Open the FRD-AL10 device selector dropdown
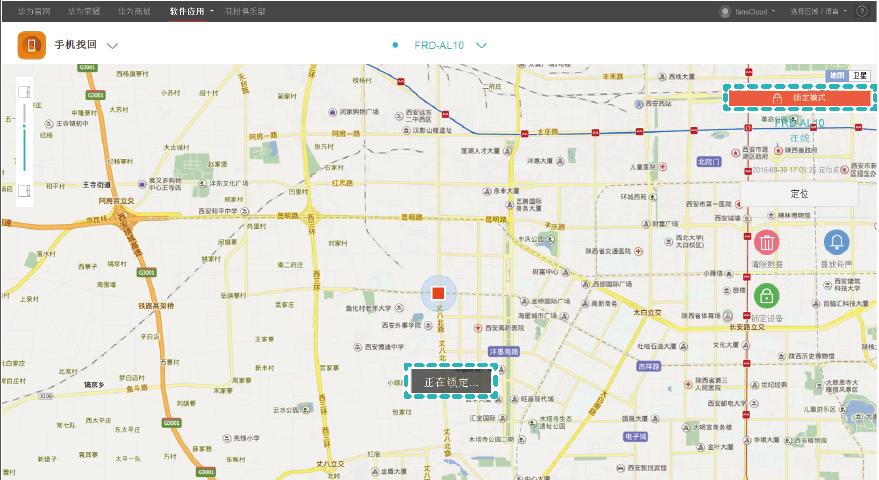 [x=481, y=45]
